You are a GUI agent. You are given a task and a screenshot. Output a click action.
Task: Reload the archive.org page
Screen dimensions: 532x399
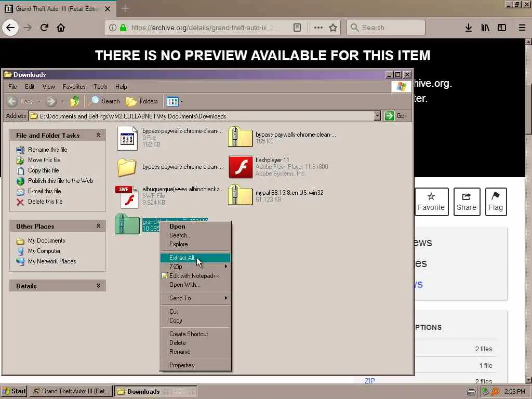(x=44, y=28)
